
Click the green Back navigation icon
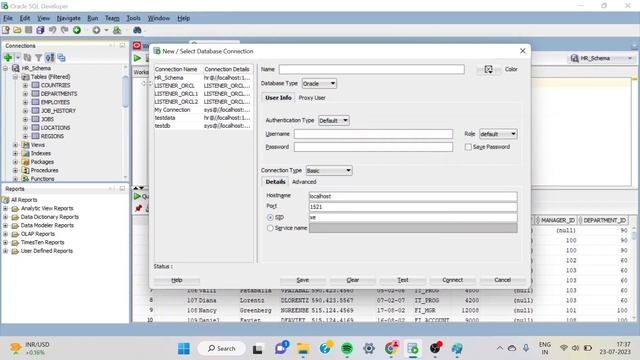pos(77,30)
